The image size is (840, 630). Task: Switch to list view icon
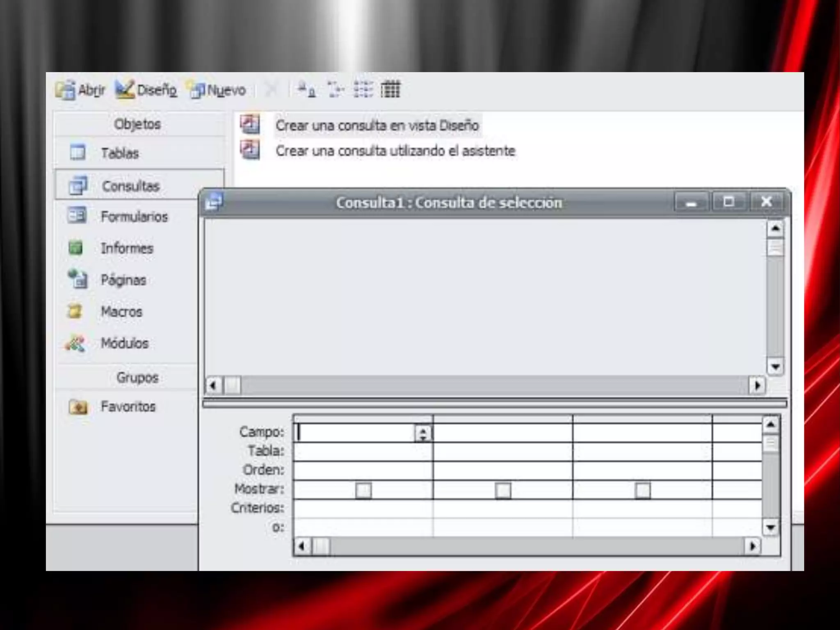(x=363, y=89)
